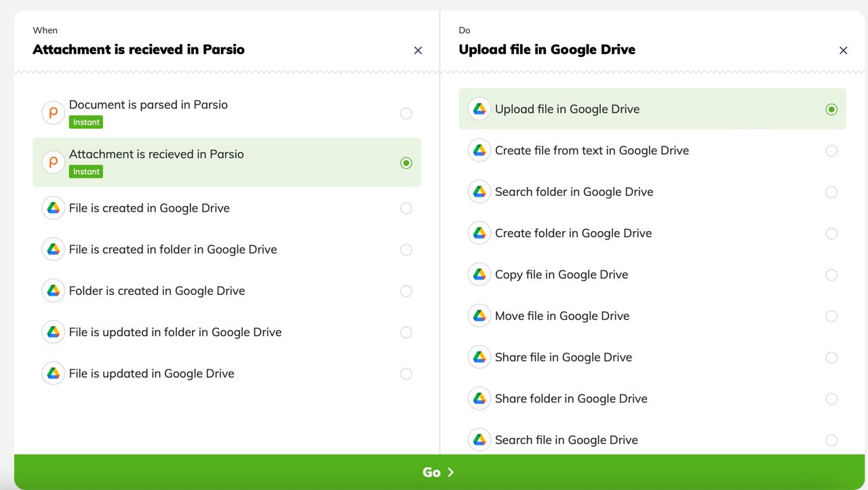868x490 pixels.
Task: Pick File is updated in Google Drive radio
Action: (406, 373)
